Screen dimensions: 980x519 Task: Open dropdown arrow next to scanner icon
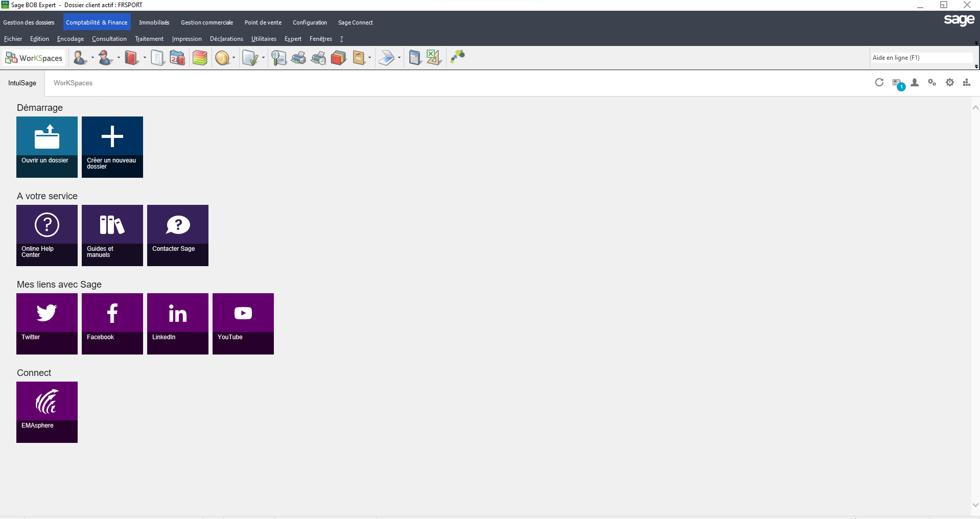[399, 58]
